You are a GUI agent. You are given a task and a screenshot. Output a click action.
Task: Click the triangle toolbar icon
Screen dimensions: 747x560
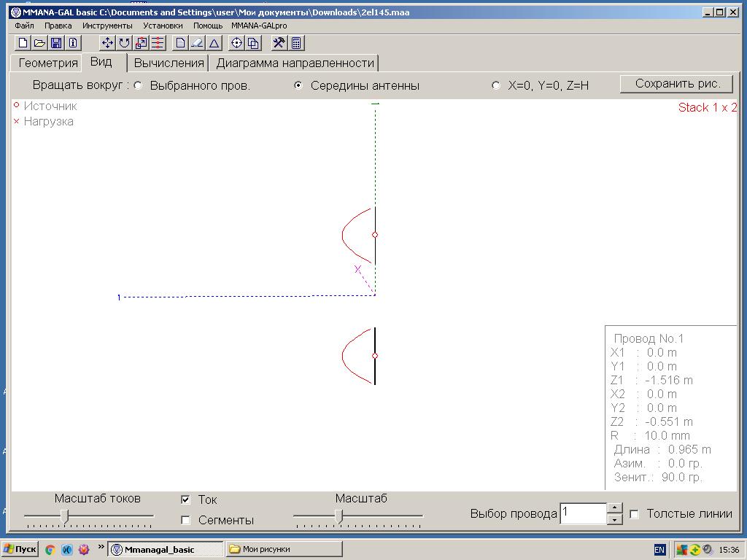(214, 43)
